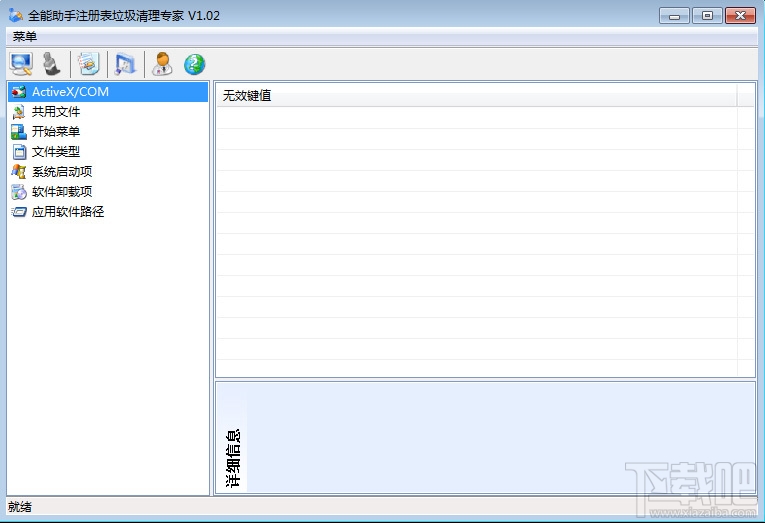The height and width of the screenshot is (523, 765).
Task: Select the ActiveX/COM category
Action: pos(108,92)
